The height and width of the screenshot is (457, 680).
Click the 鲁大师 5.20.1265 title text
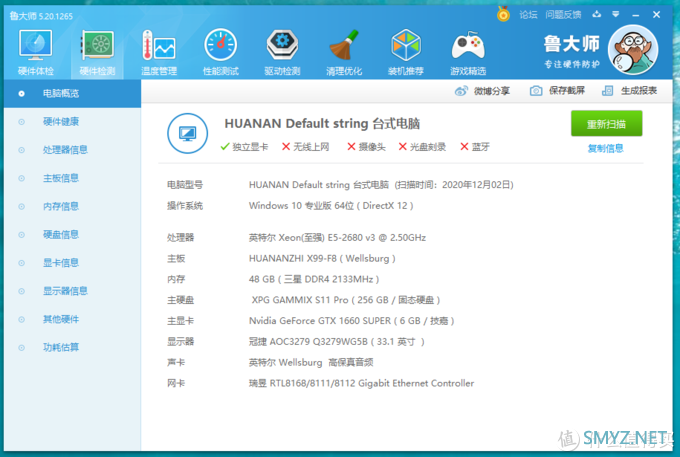coord(41,16)
